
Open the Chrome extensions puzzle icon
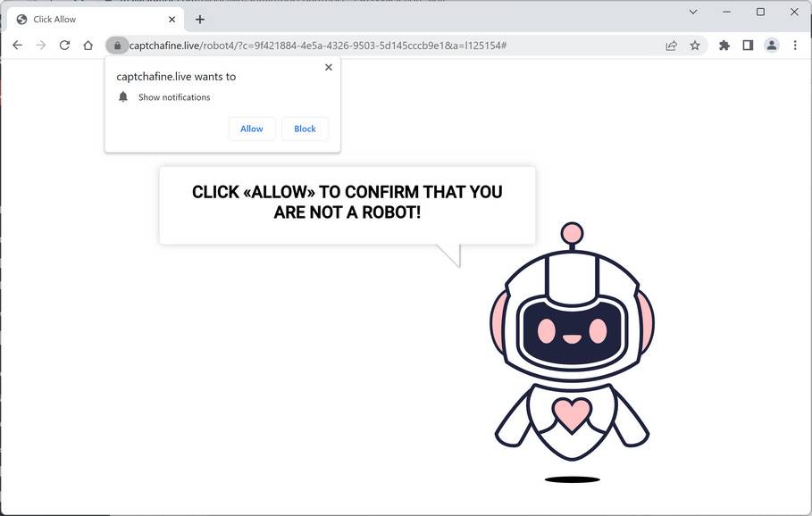724,45
